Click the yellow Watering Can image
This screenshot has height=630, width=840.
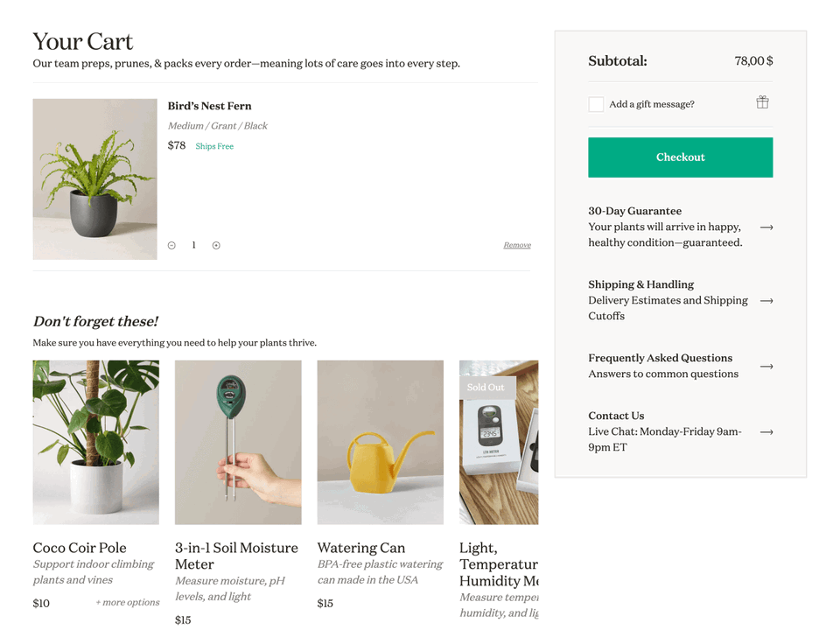(x=380, y=442)
